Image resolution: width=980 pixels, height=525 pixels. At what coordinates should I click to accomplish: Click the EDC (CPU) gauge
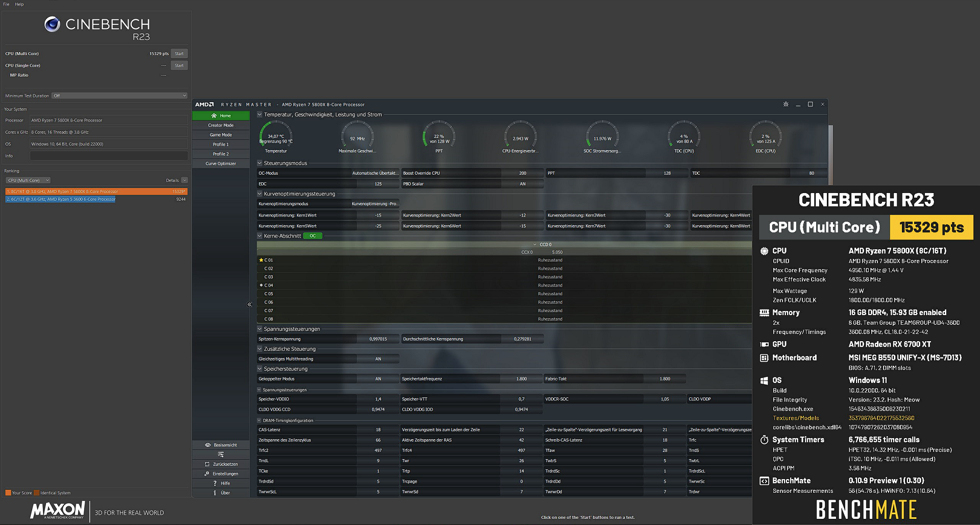[x=766, y=137]
